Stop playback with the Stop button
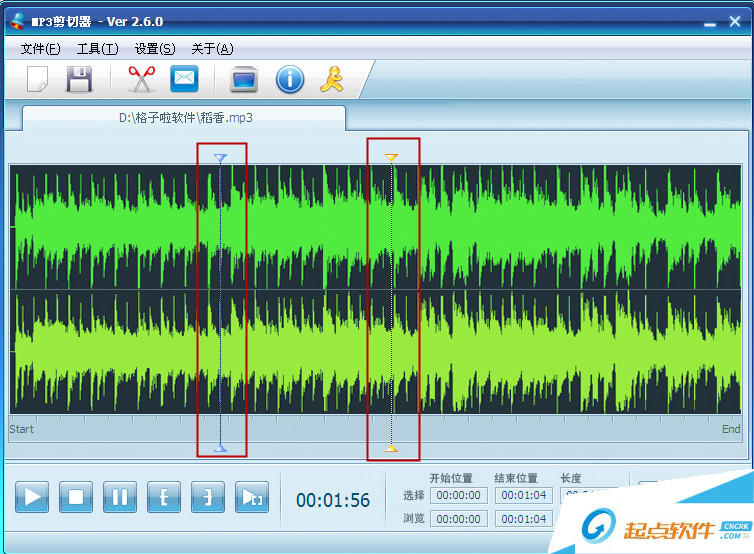 click(x=76, y=497)
